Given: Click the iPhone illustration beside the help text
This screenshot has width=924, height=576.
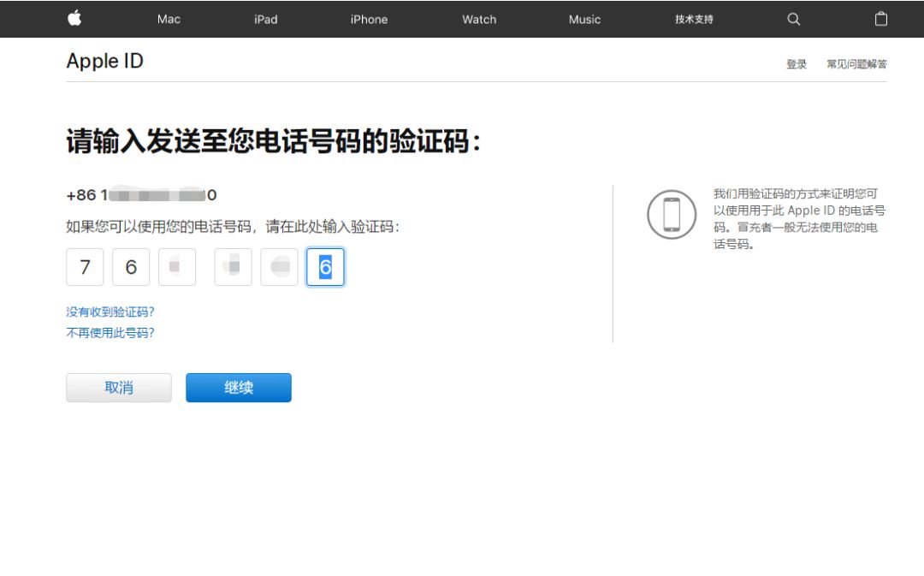Looking at the screenshot, I should [671, 215].
